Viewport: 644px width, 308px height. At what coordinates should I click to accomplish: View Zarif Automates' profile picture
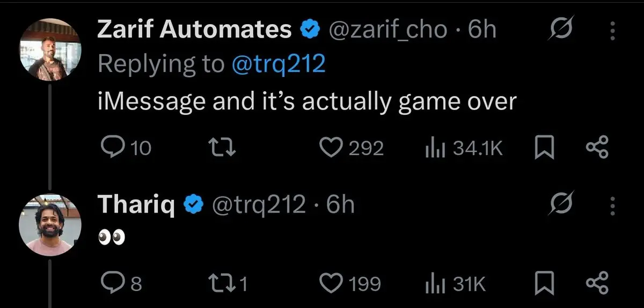[x=50, y=50]
